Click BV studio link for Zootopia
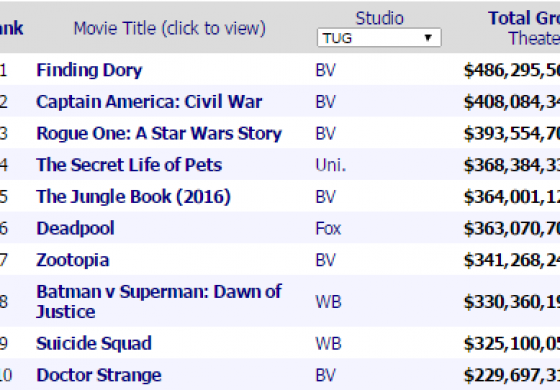The height and width of the screenshot is (390, 560). coord(325,260)
